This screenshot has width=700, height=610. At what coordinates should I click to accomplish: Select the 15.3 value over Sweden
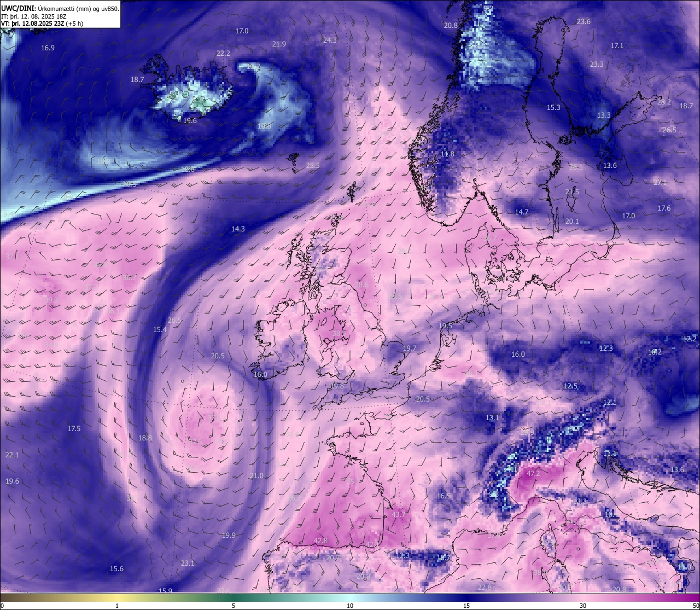pos(553,108)
